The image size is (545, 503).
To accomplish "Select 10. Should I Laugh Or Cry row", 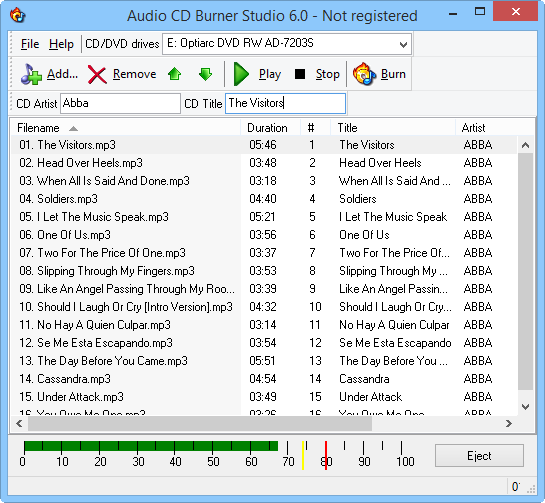I will [264, 307].
